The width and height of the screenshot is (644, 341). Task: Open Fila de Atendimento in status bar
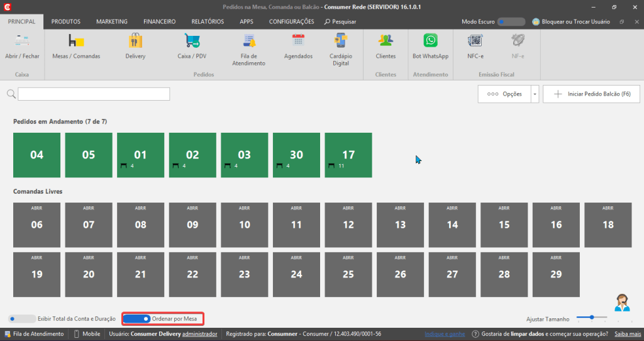pyautogui.click(x=35, y=334)
